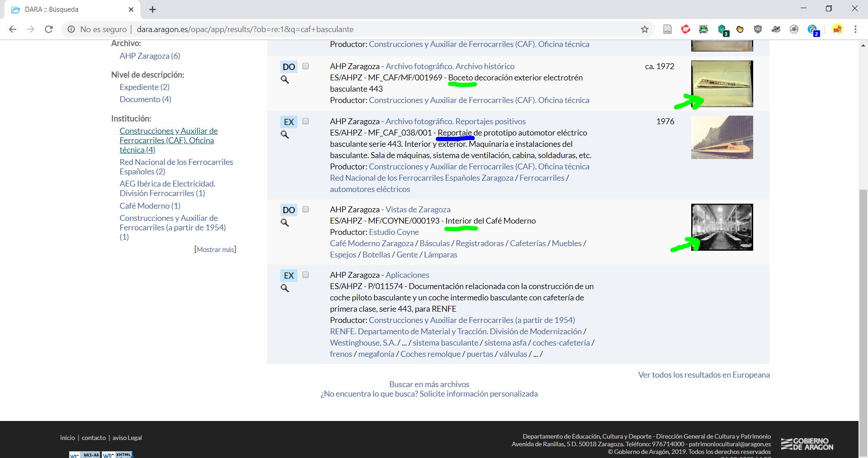Image resolution: width=868 pixels, height=458 pixels.
Task: Click the yellow hand extension icon
Action: [x=740, y=29]
